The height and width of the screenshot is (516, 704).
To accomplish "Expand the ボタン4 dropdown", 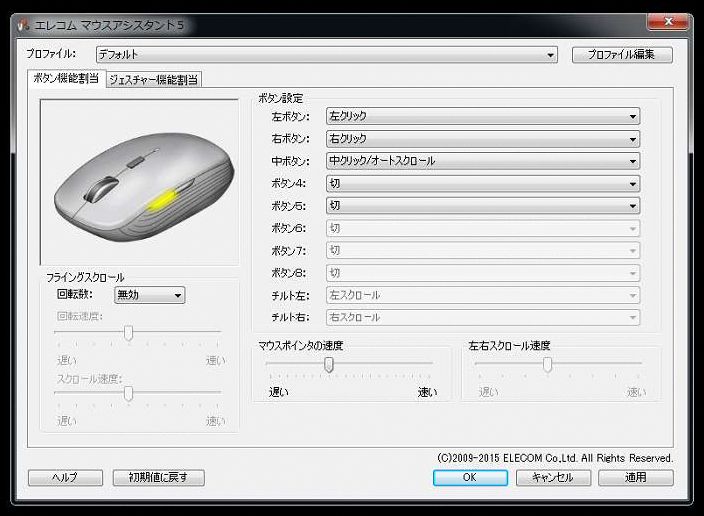I will 483,183.
